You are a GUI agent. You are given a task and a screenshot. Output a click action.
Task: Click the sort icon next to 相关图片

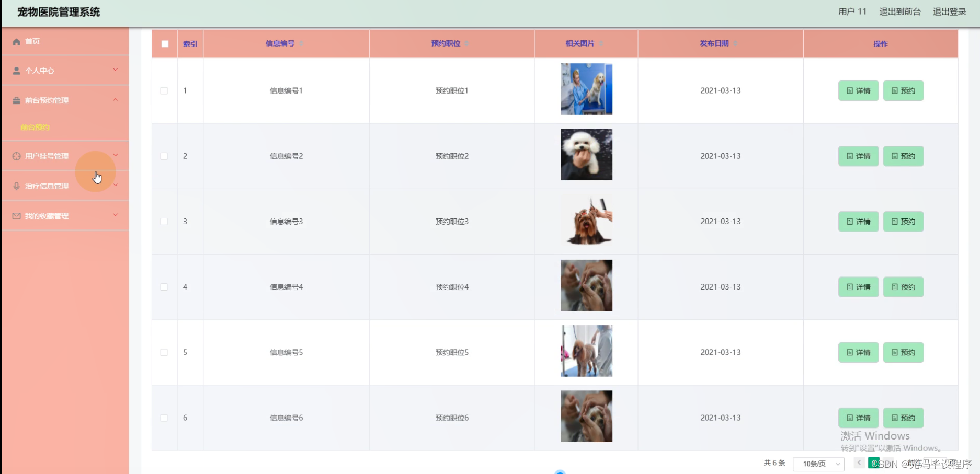point(601,43)
